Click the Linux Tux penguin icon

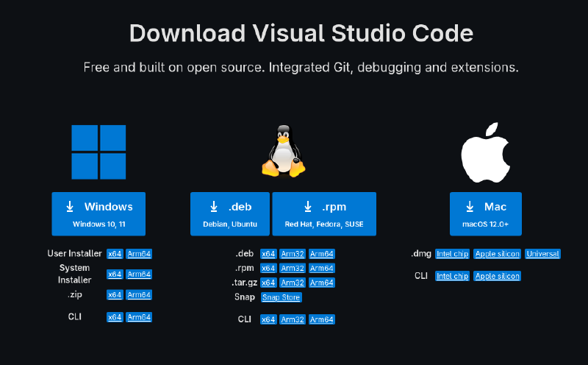tap(284, 151)
